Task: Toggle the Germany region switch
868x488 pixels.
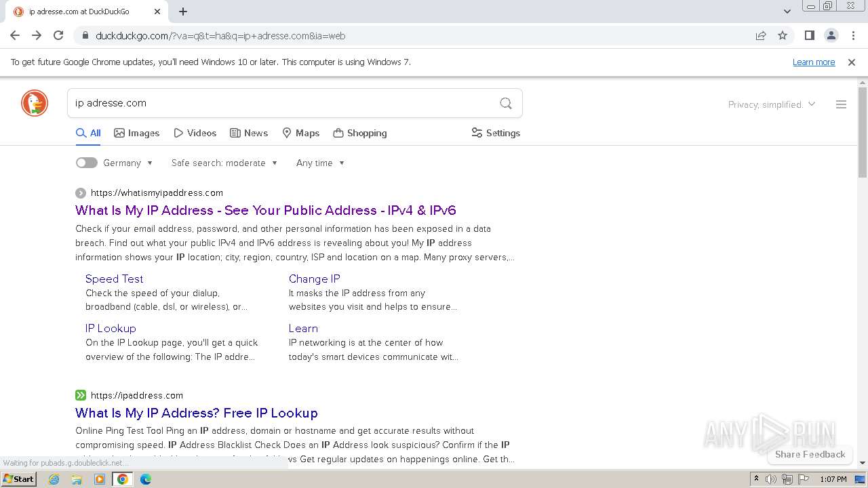Action: click(x=86, y=163)
